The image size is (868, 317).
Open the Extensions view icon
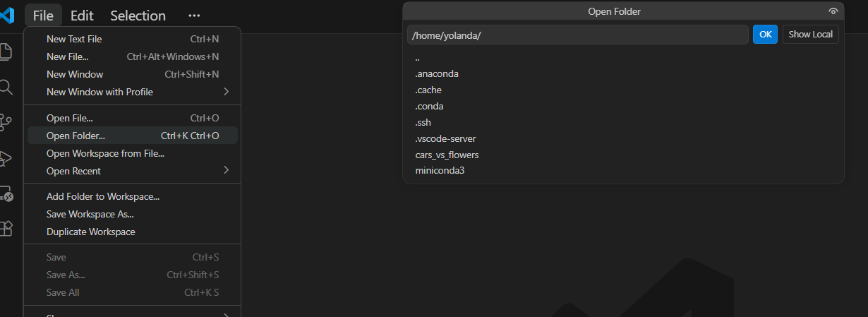6,229
